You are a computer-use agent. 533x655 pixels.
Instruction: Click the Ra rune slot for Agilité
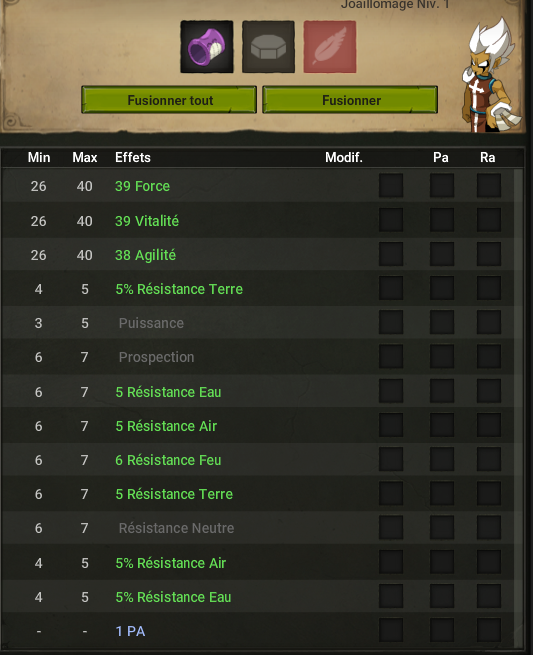tap(489, 254)
